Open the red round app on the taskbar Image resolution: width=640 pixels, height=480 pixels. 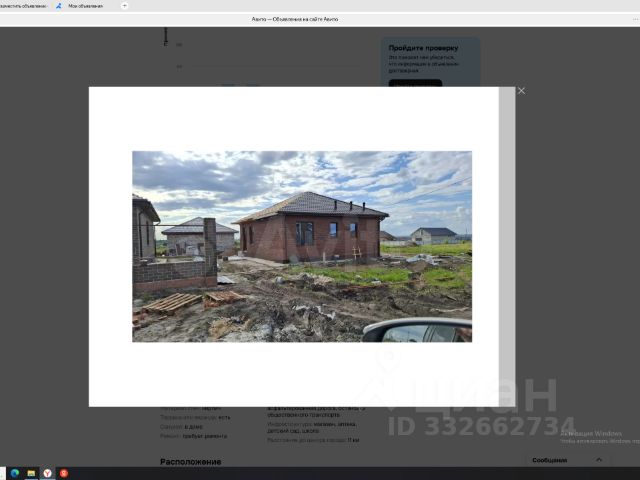64,473
